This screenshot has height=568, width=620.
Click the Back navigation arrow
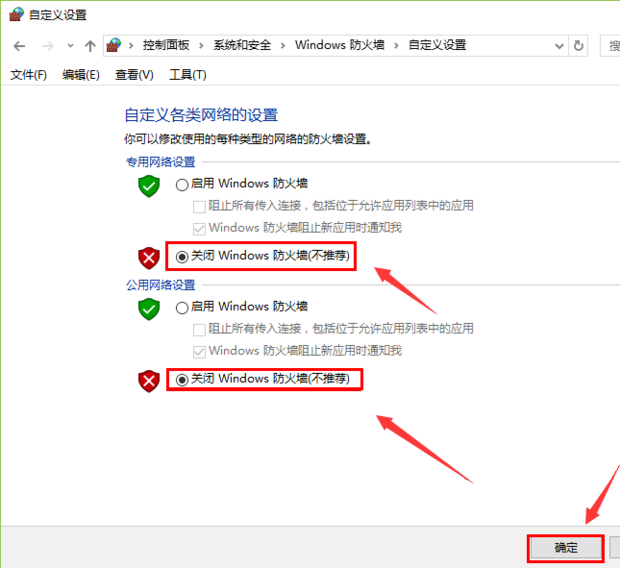19,46
